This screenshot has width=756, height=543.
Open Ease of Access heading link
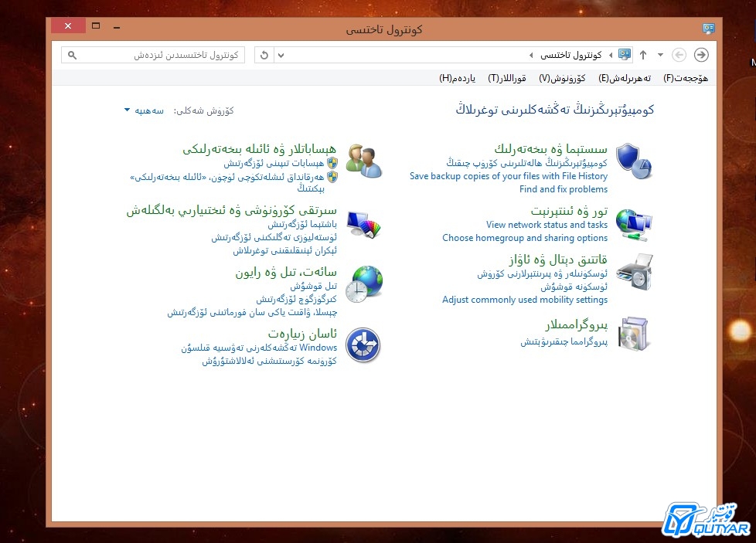click(302, 334)
